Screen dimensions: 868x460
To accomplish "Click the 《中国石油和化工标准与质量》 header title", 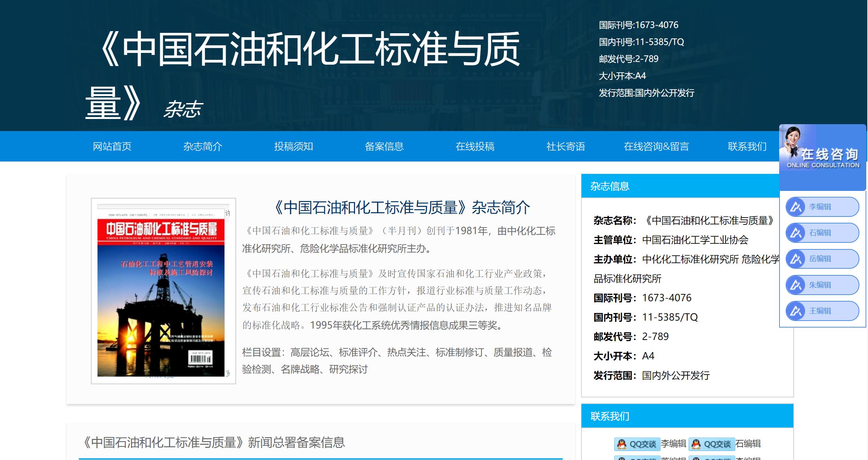I will (302, 75).
